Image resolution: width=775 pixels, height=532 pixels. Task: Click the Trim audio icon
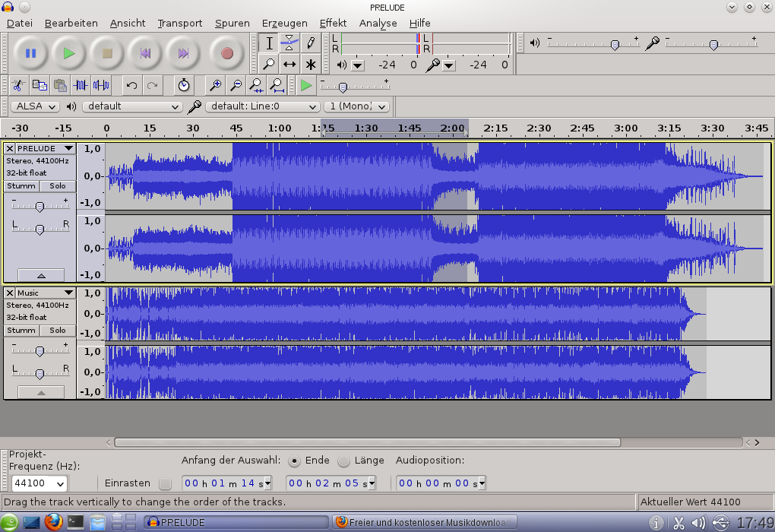tap(81, 86)
